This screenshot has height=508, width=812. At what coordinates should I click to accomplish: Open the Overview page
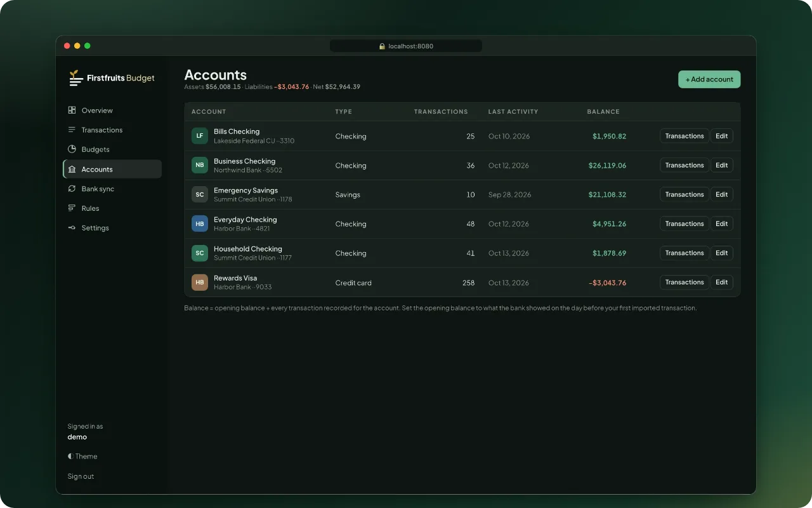[112, 110]
